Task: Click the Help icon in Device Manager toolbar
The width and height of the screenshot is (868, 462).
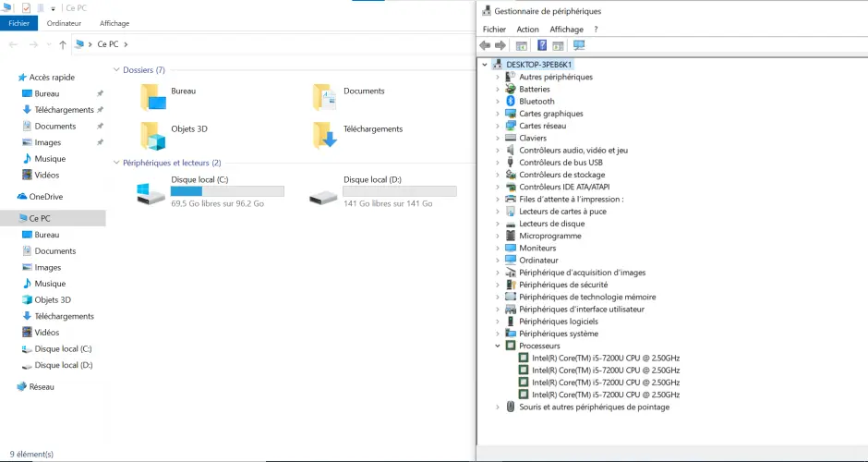Action: (x=543, y=45)
